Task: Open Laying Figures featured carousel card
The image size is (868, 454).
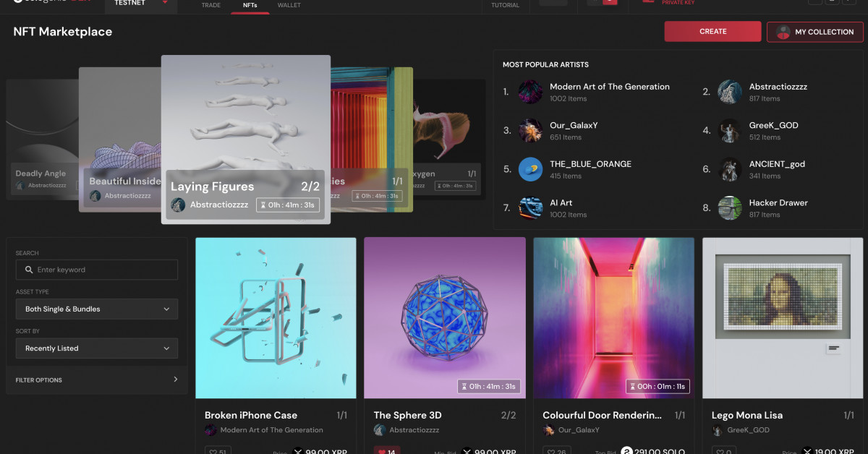Action: [246, 140]
